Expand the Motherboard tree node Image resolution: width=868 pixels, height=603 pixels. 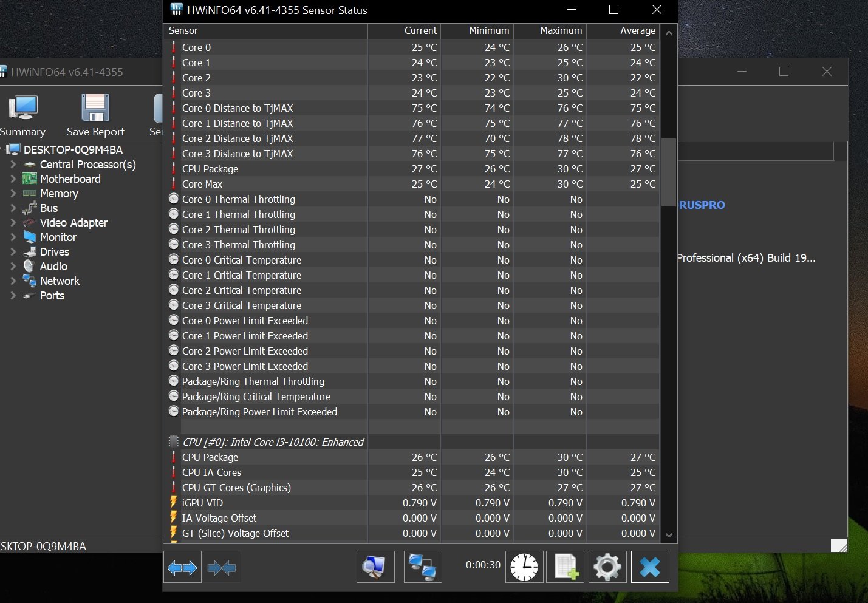pos(13,179)
